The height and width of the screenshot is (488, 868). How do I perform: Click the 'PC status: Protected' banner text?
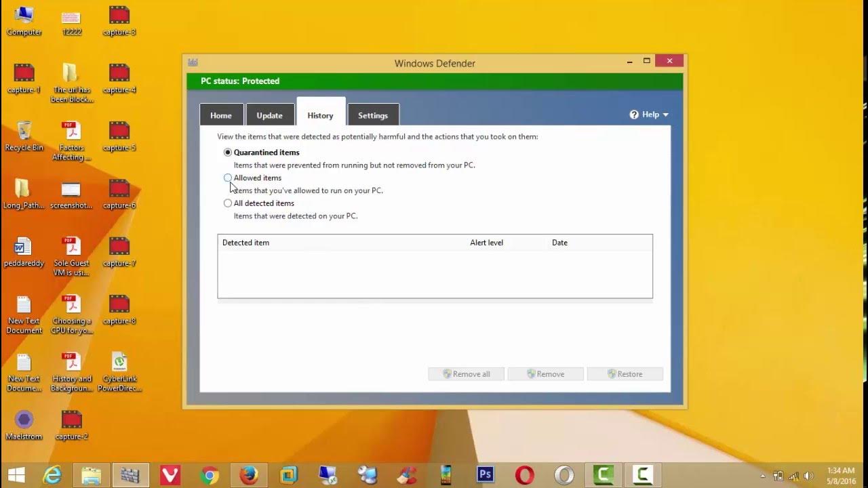click(x=240, y=81)
